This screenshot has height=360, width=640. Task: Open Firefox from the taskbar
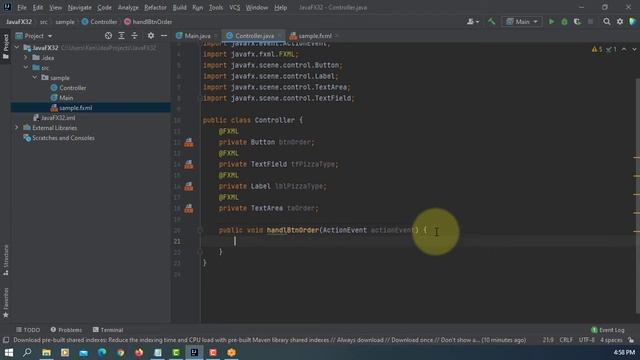click(x=139, y=353)
